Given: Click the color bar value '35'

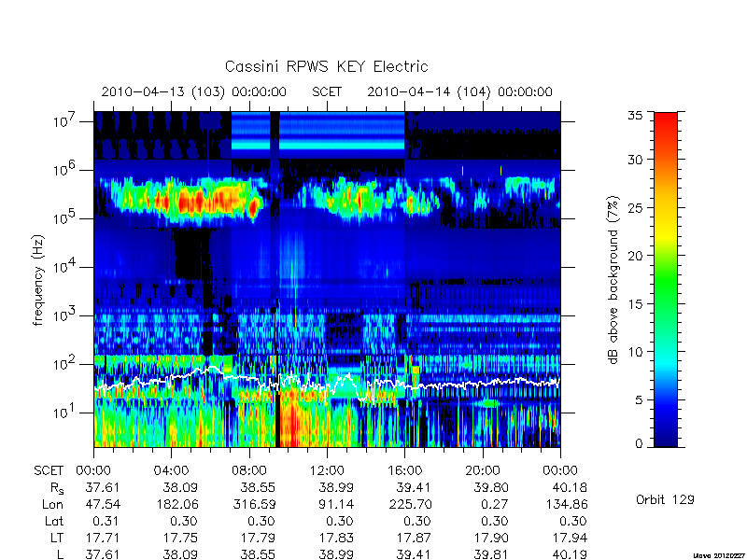Looking at the screenshot, I should 635,116.
